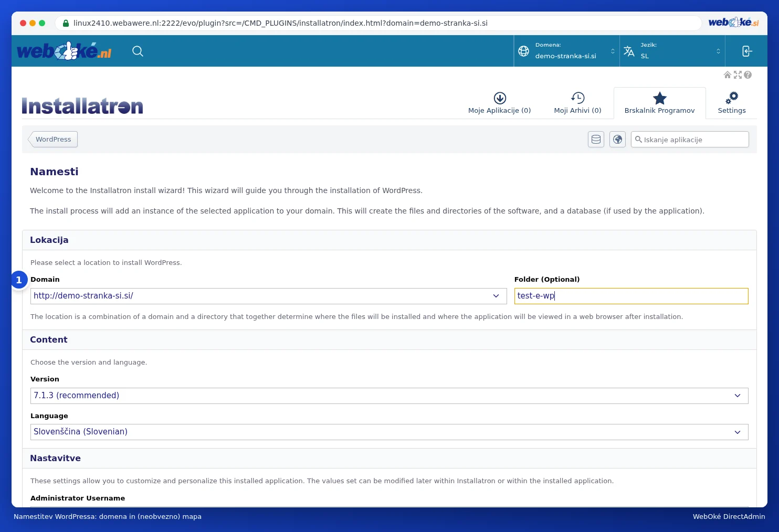Click the logout icon in the header

(747, 51)
